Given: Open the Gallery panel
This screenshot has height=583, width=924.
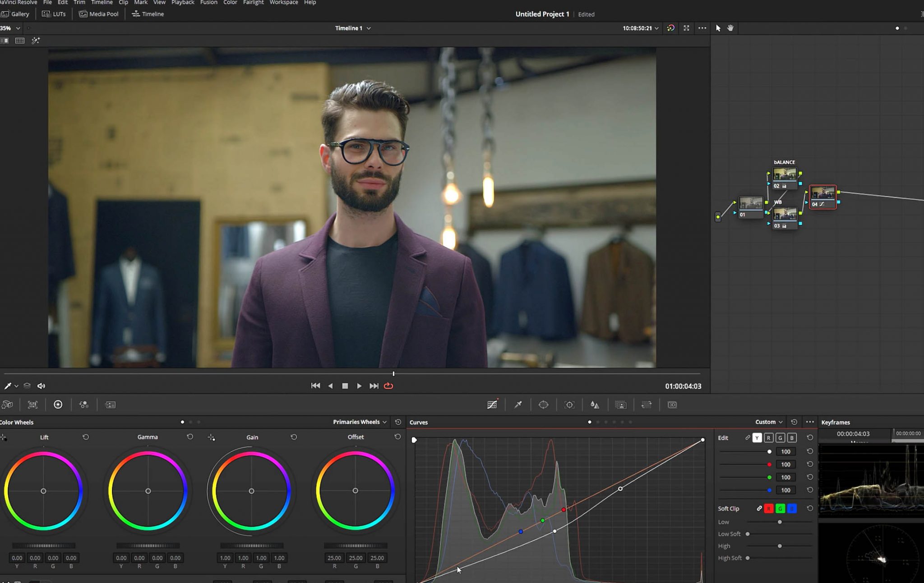Looking at the screenshot, I should (x=15, y=14).
